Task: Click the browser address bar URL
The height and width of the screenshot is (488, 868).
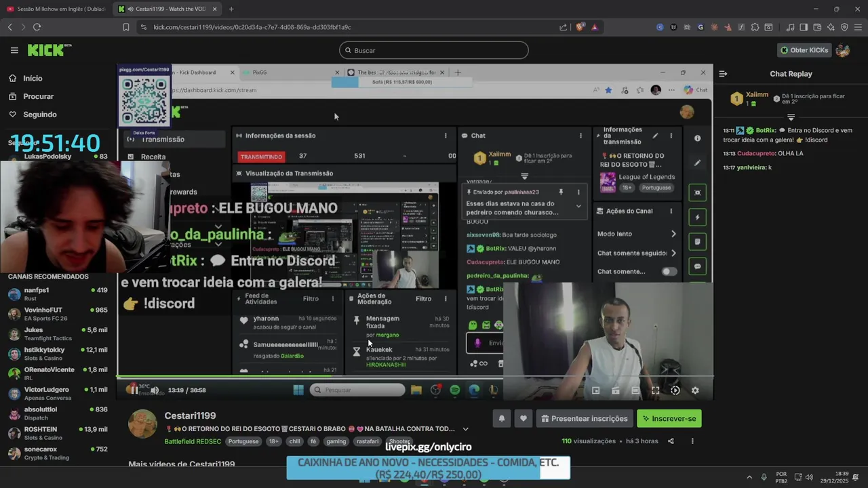Action: click(252, 27)
